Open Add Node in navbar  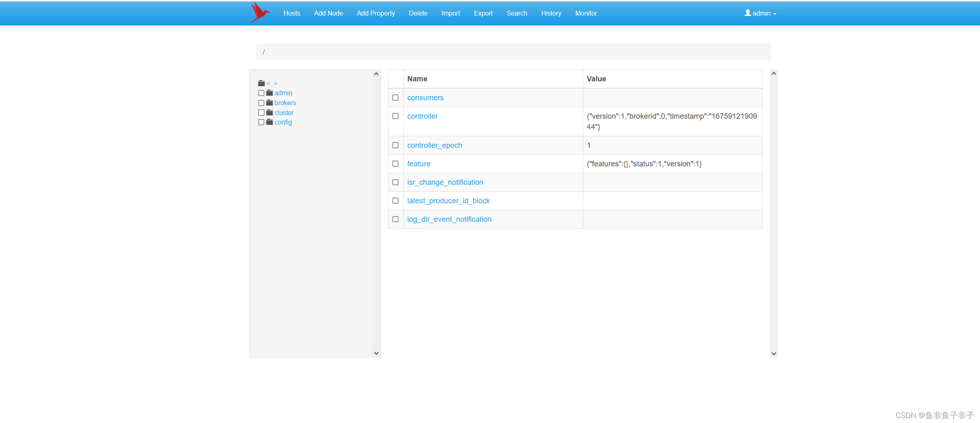click(328, 13)
